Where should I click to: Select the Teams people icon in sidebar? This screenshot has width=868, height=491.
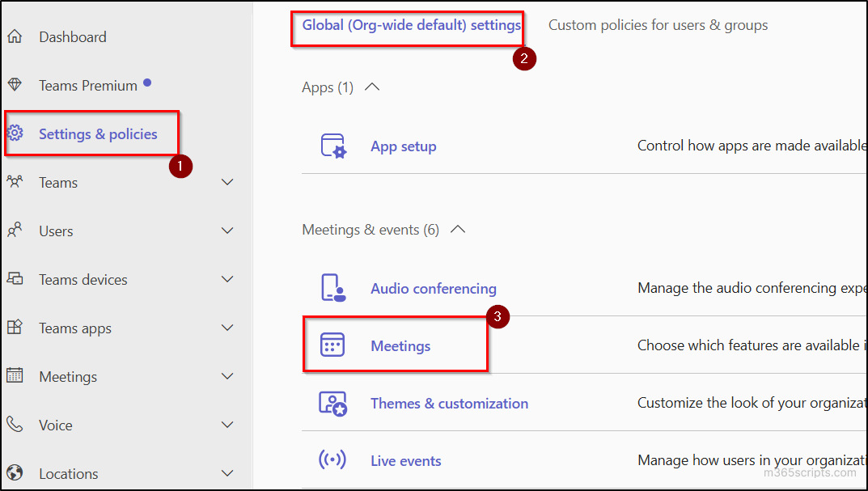coord(15,181)
